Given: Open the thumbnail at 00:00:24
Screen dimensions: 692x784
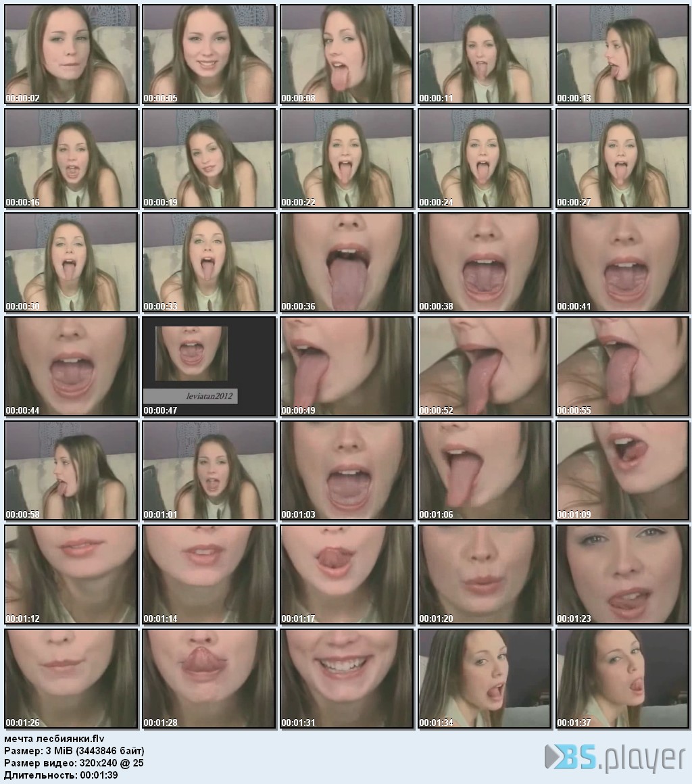Looking at the screenshot, I should click(485, 158).
